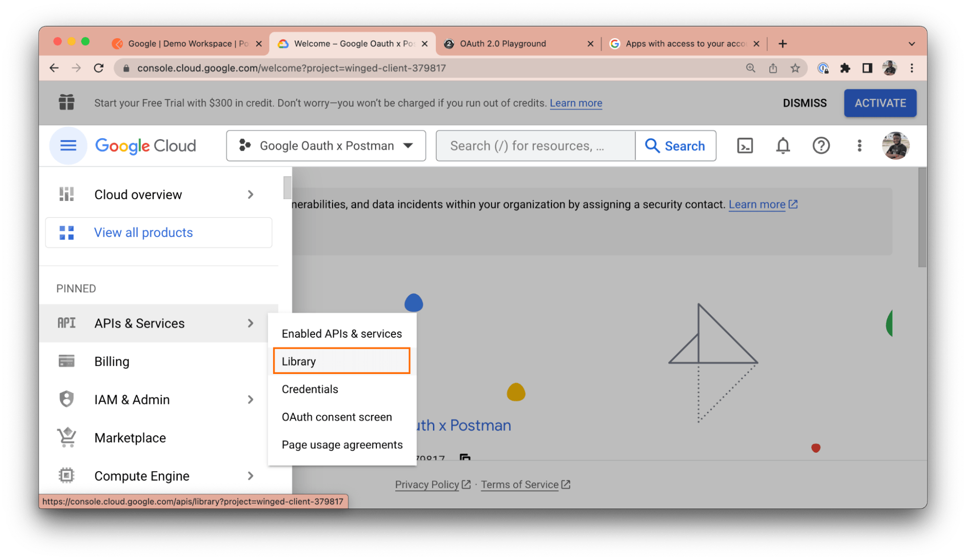This screenshot has height=560, width=966.
Task: Click the share icon in address bar
Action: click(x=773, y=68)
